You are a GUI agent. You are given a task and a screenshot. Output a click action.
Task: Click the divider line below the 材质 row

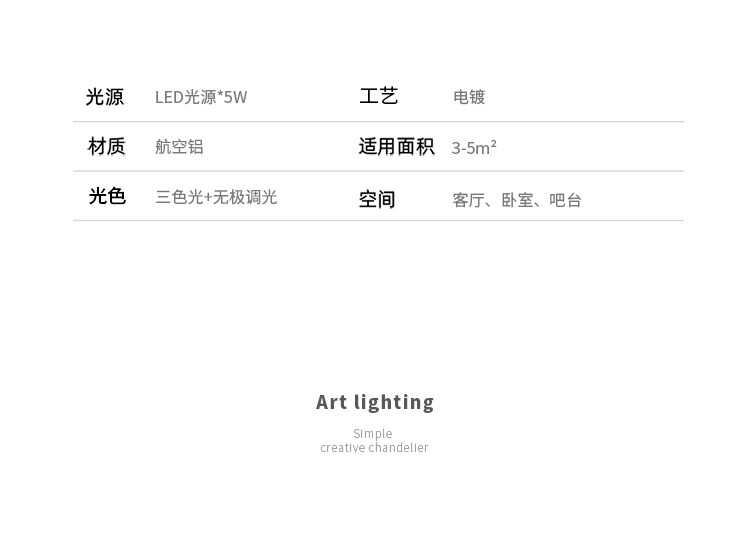click(378, 171)
